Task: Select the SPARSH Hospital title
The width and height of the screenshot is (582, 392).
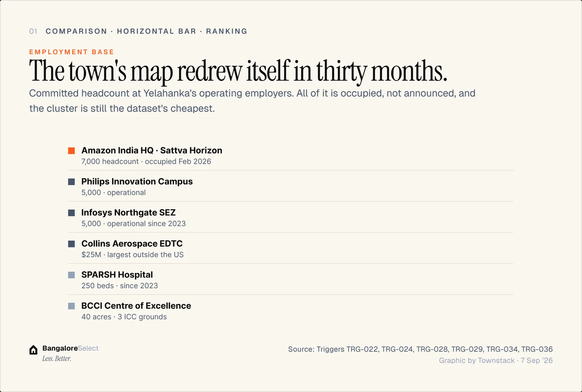Action: tap(117, 275)
